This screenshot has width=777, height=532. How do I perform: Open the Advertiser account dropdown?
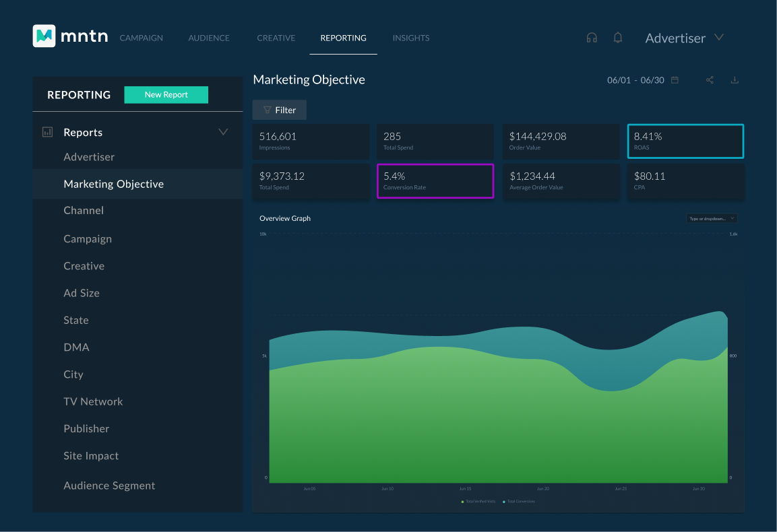(684, 38)
